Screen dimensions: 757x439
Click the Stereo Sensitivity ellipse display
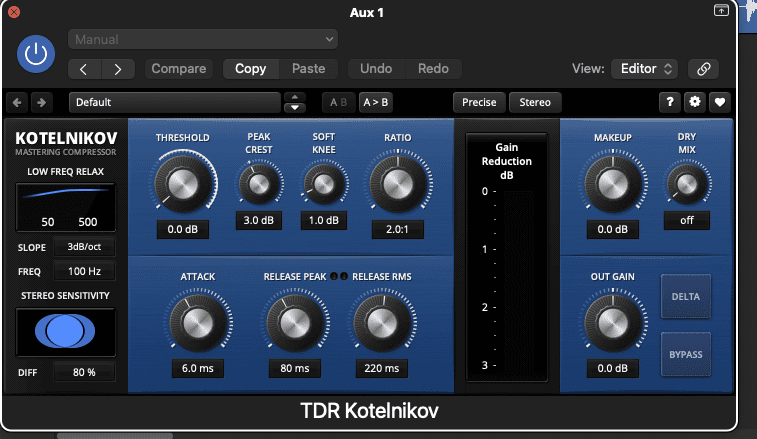(x=66, y=332)
